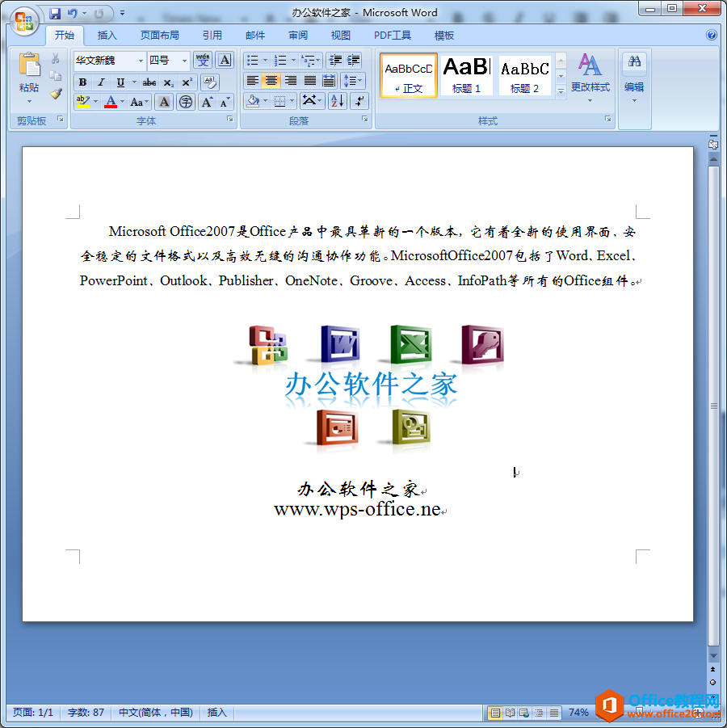Image resolution: width=727 pixels, height=728 pixels.
Task: Click the 中文(简体，中国) language indicator
Action: click(x=156, y=712)
